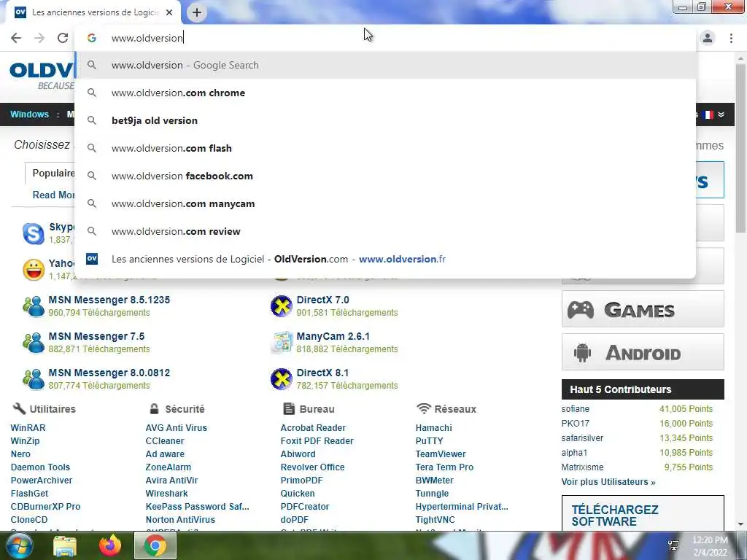Open Chrome three-dot menu
The image size is (747, 560).
click(731, 38)
